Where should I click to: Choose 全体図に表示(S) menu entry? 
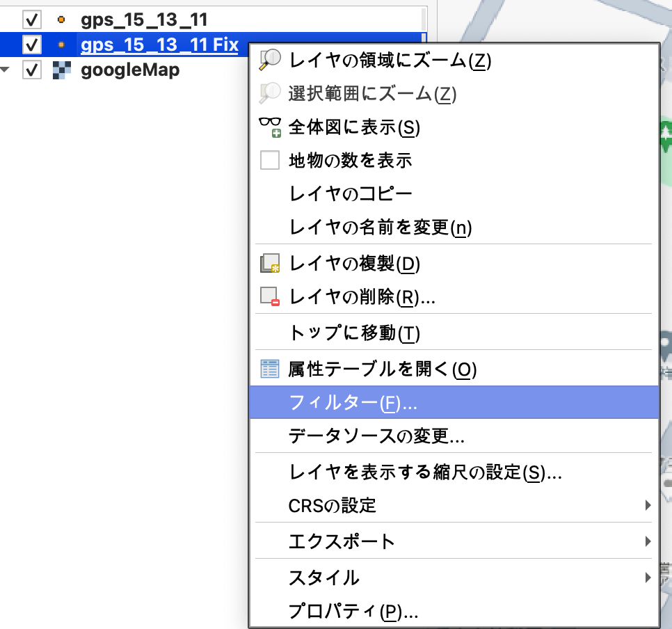[454, 127]
